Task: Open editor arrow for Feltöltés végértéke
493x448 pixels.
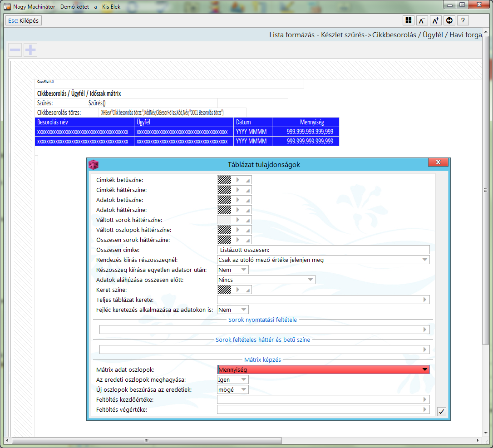Action: [425, 409]
